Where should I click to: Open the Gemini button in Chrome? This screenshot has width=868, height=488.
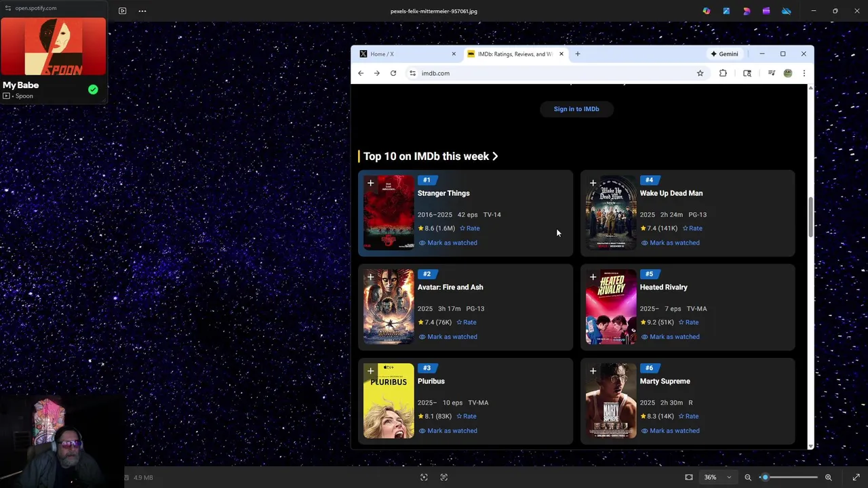(724, 54)
